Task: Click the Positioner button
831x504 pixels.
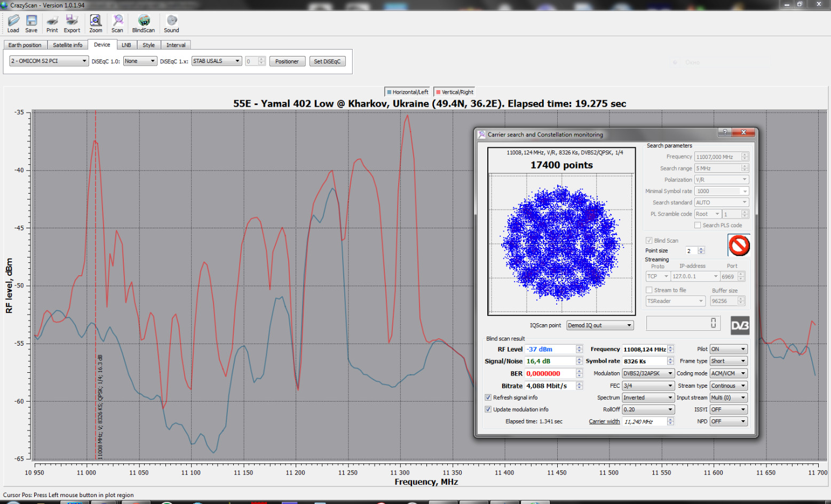Action: click(x=287, y=61)
